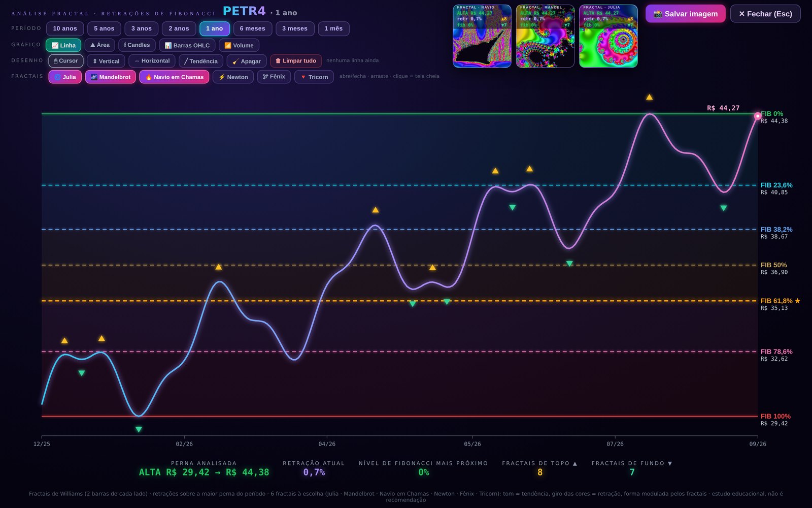This screenshot has width=812, height=508.
Task: Enable the Fênix fractal
Action: click(274, 77)
